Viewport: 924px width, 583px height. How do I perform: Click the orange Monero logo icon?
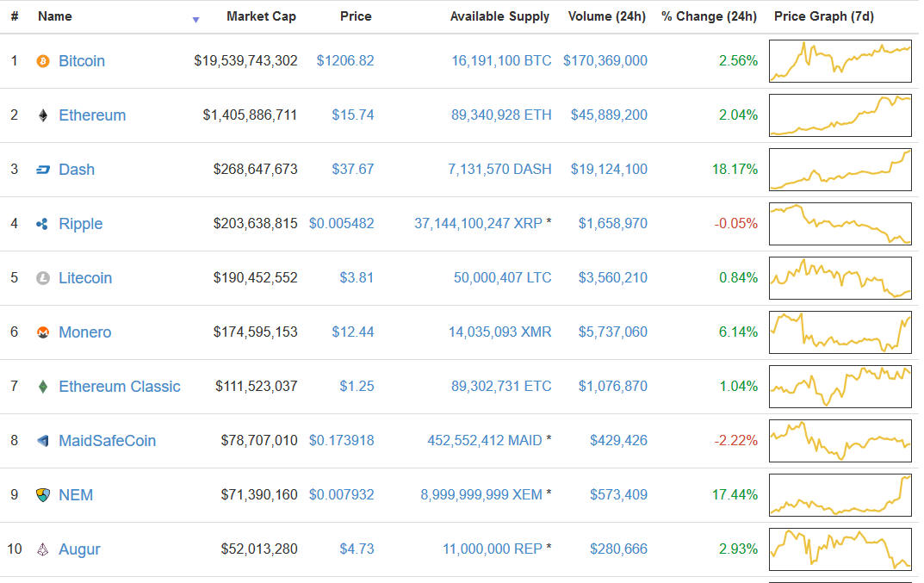43,332
